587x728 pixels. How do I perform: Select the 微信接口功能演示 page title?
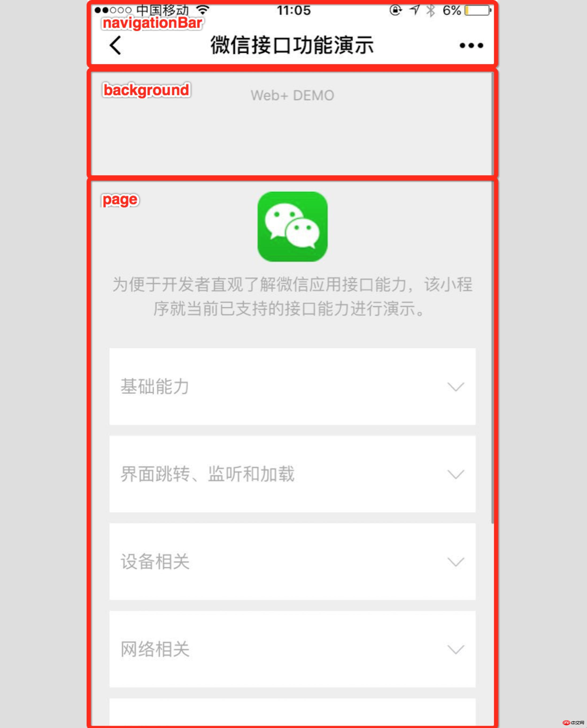click(x=293, y=45)
